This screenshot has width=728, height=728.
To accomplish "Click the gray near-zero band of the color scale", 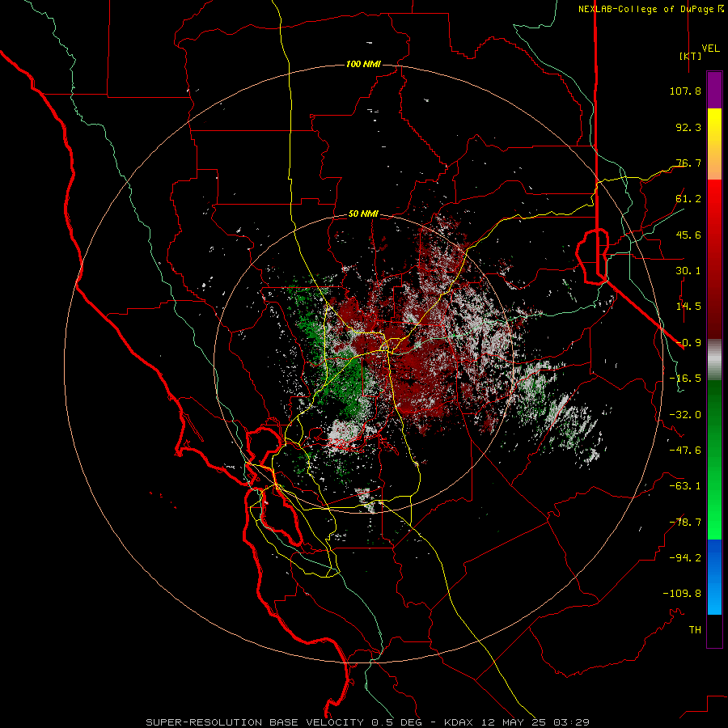I will [x=714, y=359].
